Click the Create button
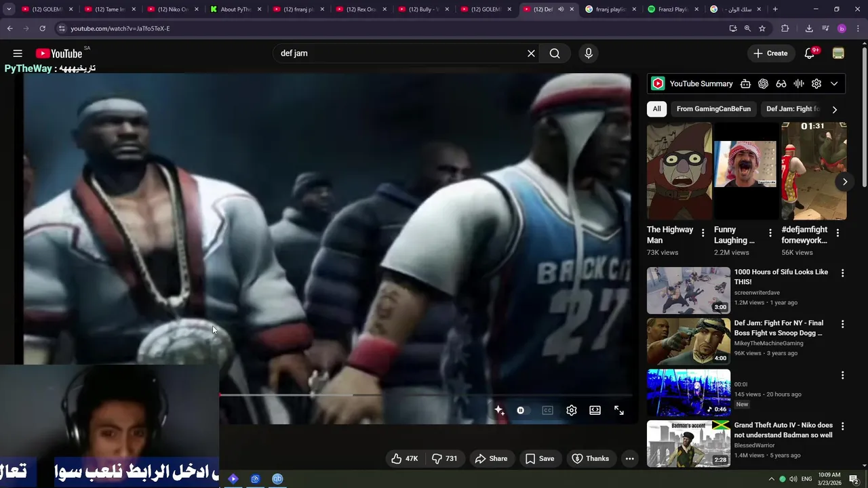 coord(770,54)
